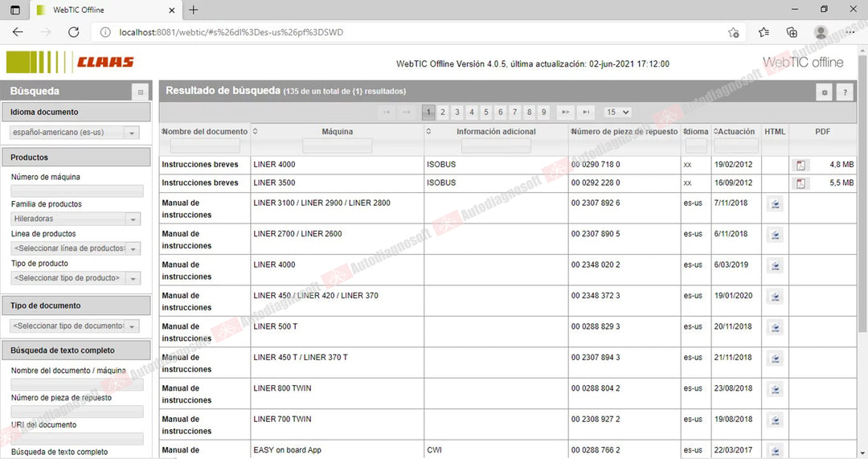The width and height of the screenshot is (868, 459).
Task: Add page to favorites star icon
Action: 734,32
